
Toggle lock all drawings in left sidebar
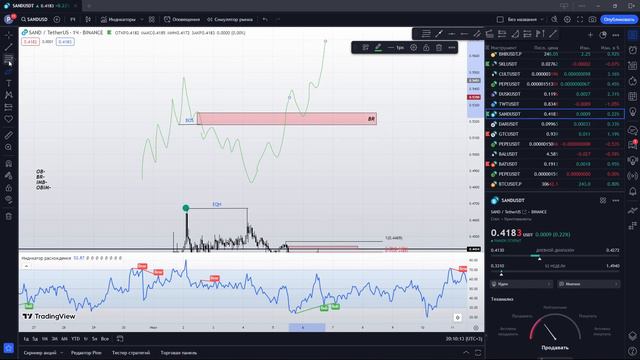coord(9,188)
